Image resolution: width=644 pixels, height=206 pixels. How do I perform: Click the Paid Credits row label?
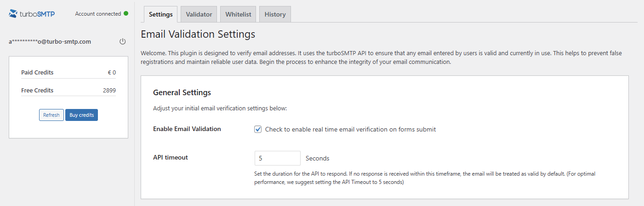tap(37, 73)
